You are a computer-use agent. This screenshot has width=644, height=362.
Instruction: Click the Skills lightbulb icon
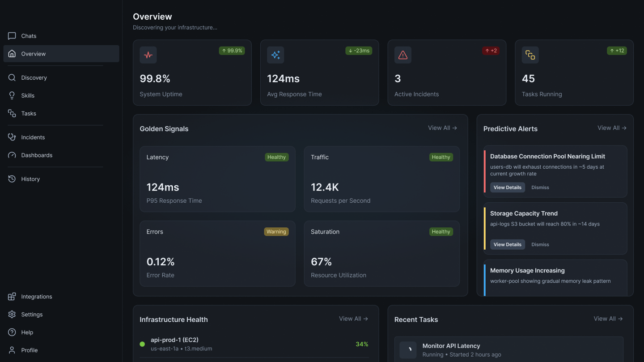(x=12, y=95)
